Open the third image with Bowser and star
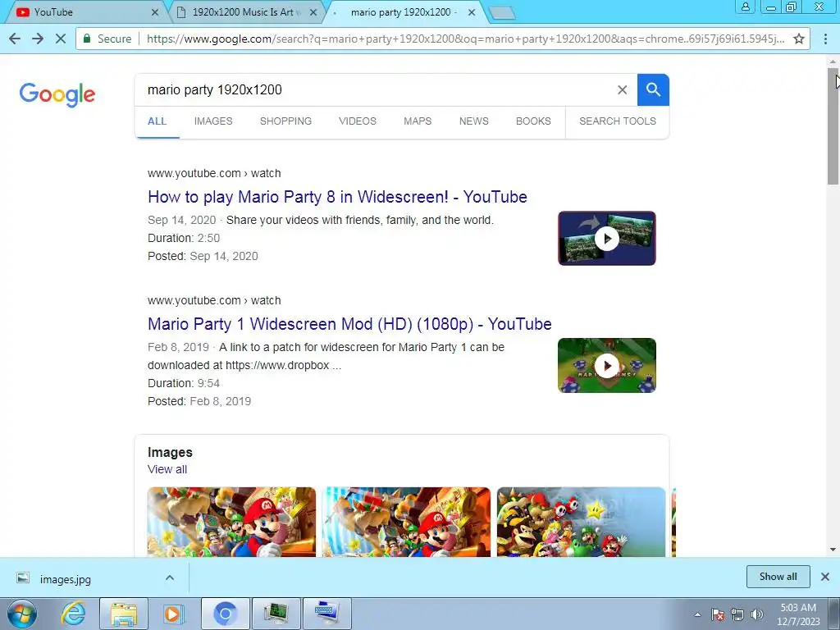This screenshot has width=840, height=630. pos(582,522)
